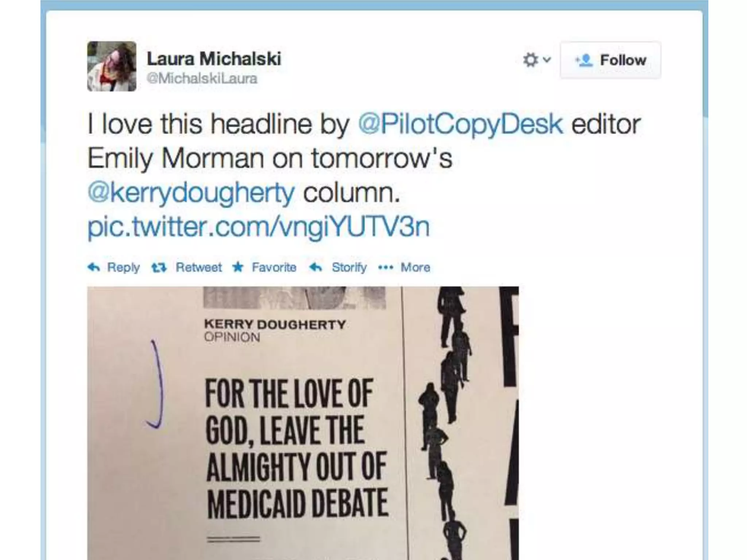
Task: Click Laura Michalski's profile avatar
Action: [x=112, y=66]
